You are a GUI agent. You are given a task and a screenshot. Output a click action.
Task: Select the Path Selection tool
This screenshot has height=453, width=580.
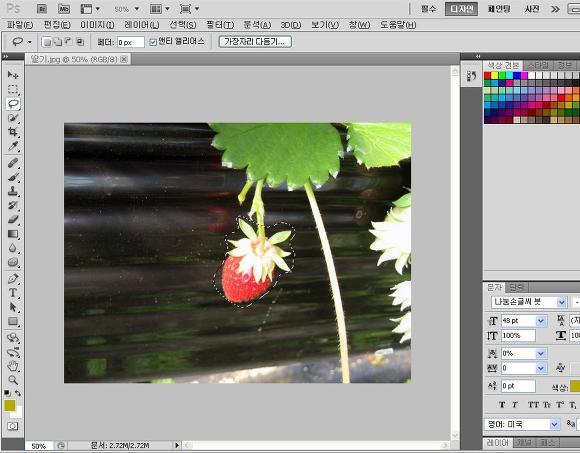pos(13,307)
